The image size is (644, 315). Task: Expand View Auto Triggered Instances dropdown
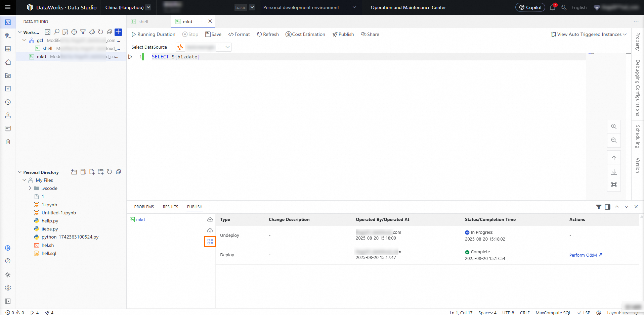(x=589, y=34)
